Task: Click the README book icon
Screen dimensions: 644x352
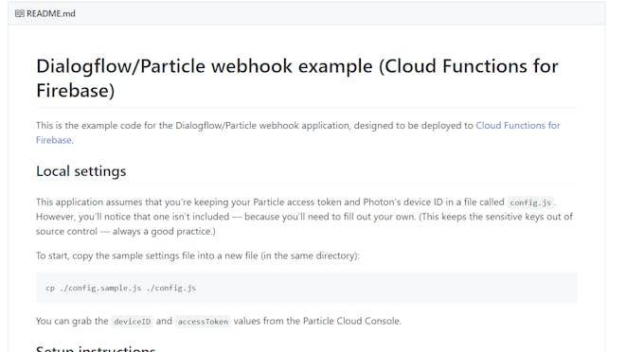Action: coord(19,13)
